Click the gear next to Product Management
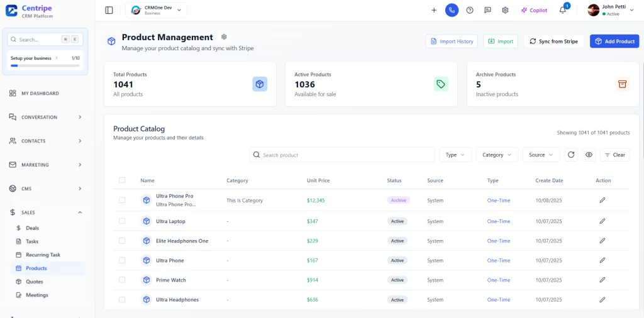The image size is (644, 318). point(224,37)
